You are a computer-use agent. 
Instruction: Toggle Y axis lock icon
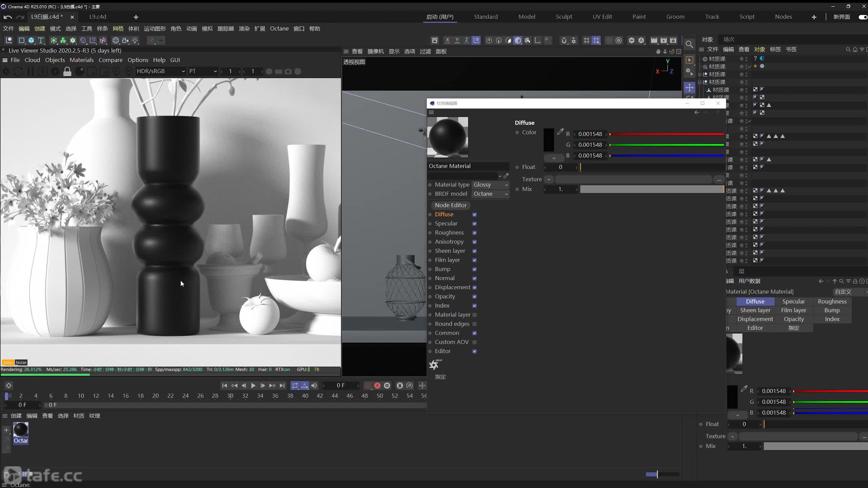click(x=457, y=40)
